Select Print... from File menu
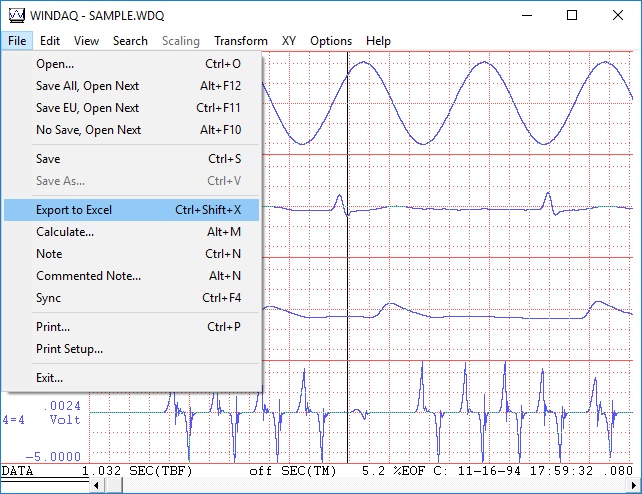Image resolution: width=642 pixels, height=494 pixels. [x=131, y=327]
